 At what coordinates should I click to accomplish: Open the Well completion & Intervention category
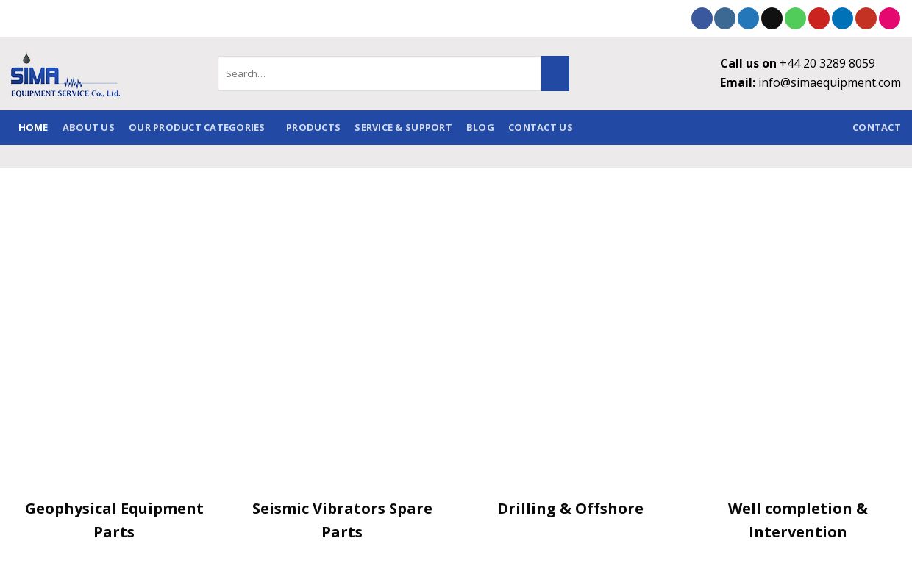coord(797,520)
